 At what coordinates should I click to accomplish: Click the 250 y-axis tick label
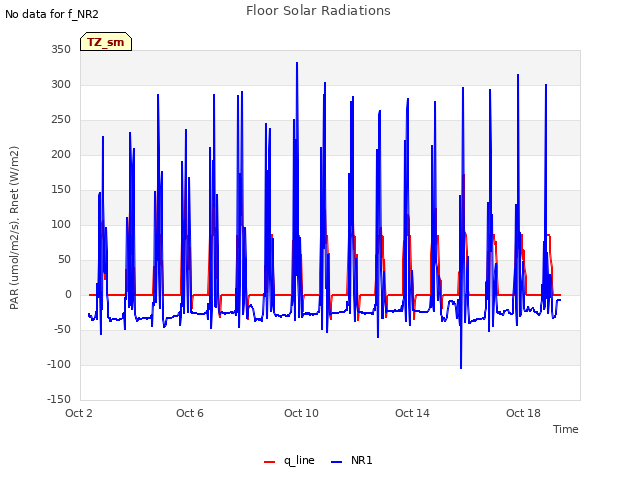pyautogui.click(x=61, y=120)
